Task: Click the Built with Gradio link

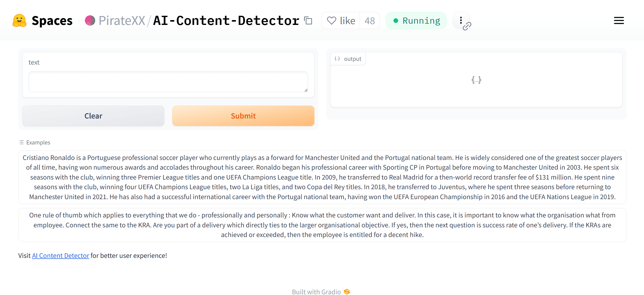Action: (321, 292)
